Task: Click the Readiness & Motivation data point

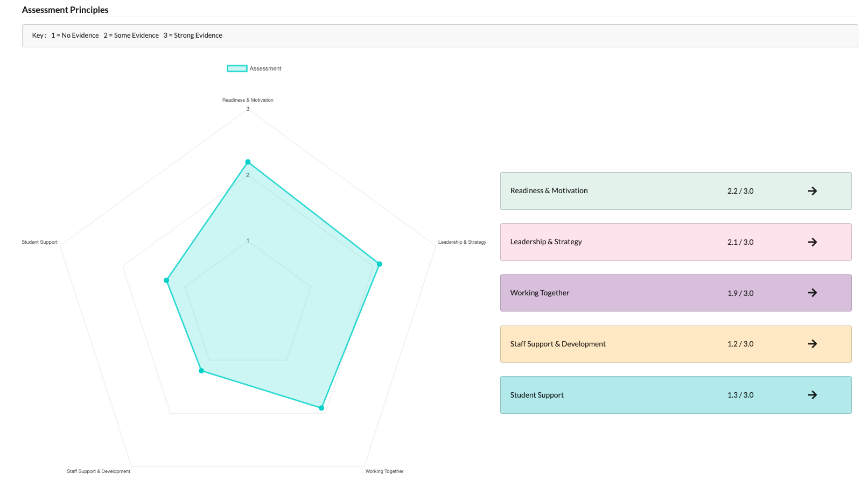Action: pos(248,162)
